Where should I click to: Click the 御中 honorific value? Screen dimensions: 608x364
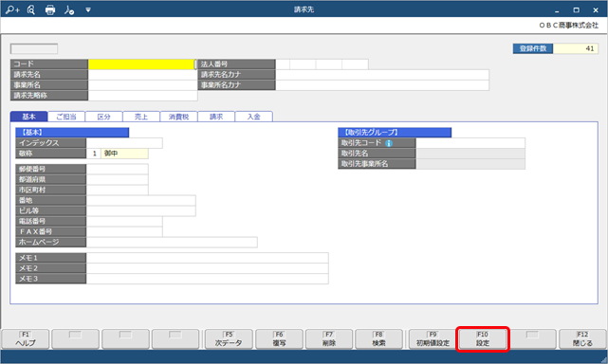[x=124, y=154]
